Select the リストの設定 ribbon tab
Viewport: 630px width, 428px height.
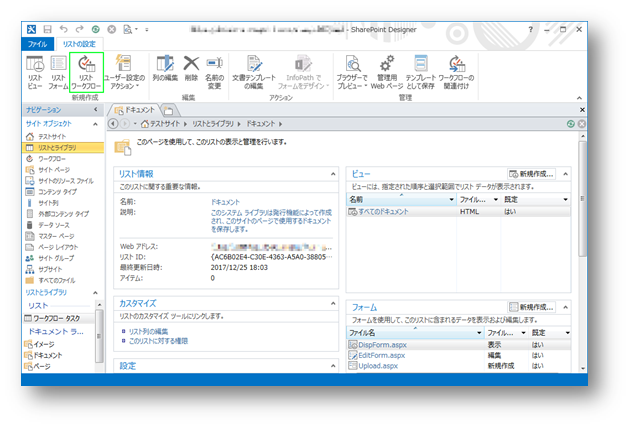pos(79,44)
